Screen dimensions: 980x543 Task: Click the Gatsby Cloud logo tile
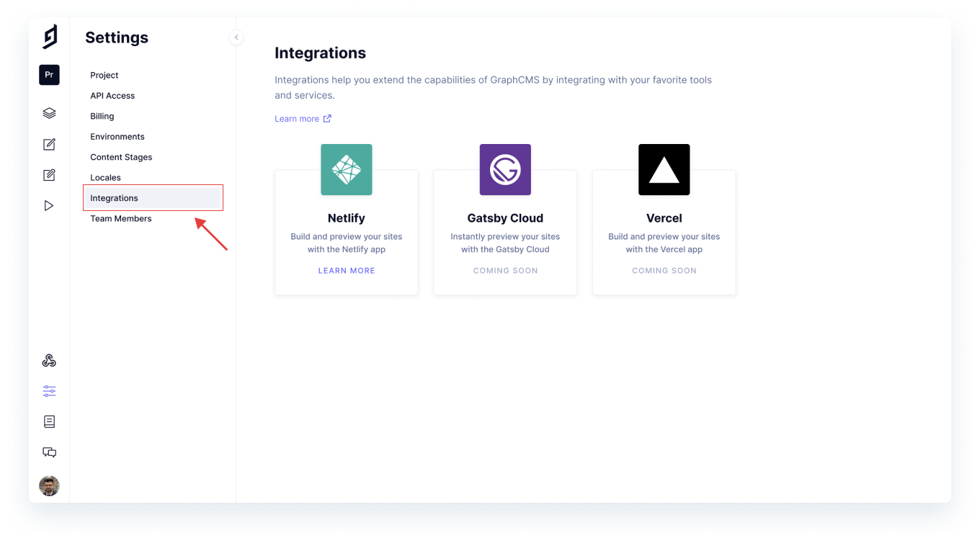tap(505, 170)
